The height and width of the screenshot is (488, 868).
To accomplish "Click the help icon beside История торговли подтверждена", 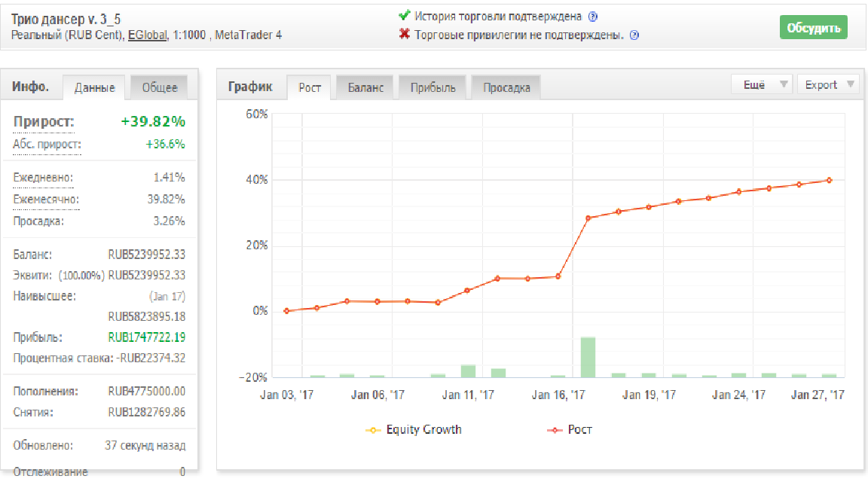I will [x=593, y=17].
